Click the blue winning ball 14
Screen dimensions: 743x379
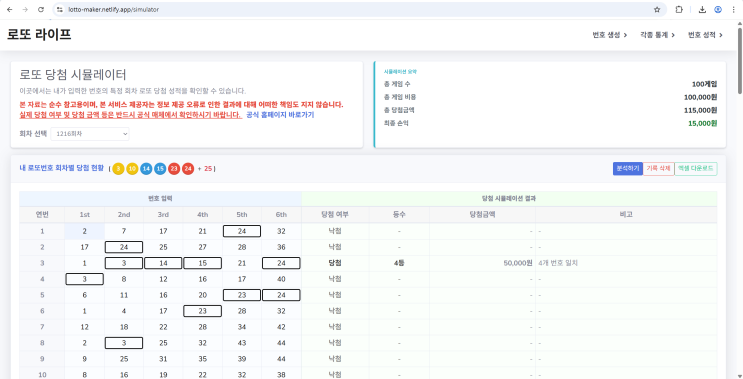[146, 169]
